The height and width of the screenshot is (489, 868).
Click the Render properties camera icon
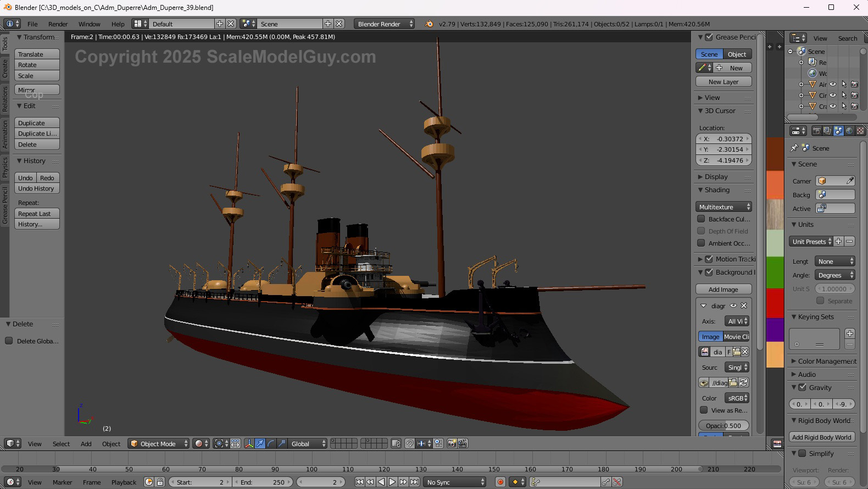[x=817, y=131]
